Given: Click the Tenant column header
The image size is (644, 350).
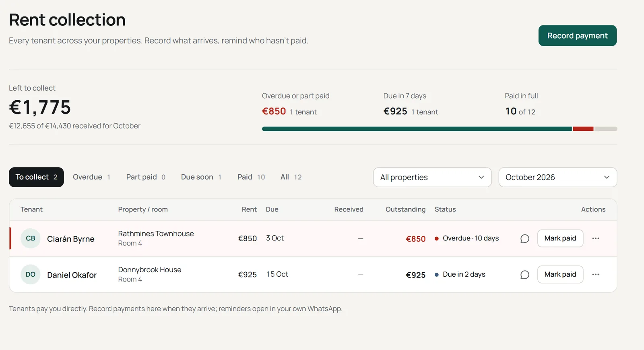Looking at the screenshot, I should (x=31, y=209).
